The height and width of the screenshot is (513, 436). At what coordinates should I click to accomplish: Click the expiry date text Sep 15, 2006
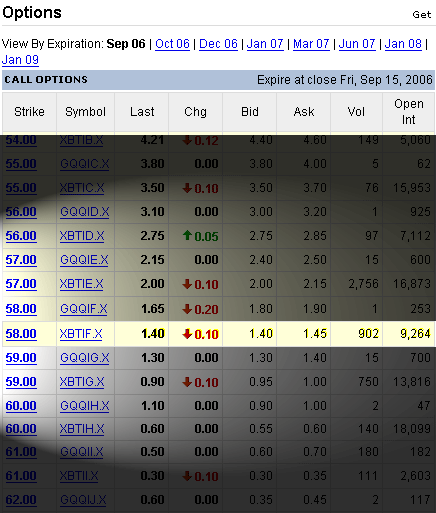tap(396, 80)
